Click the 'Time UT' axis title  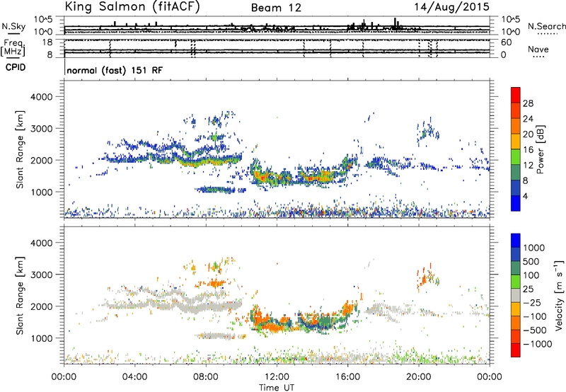tap(277, 388)
